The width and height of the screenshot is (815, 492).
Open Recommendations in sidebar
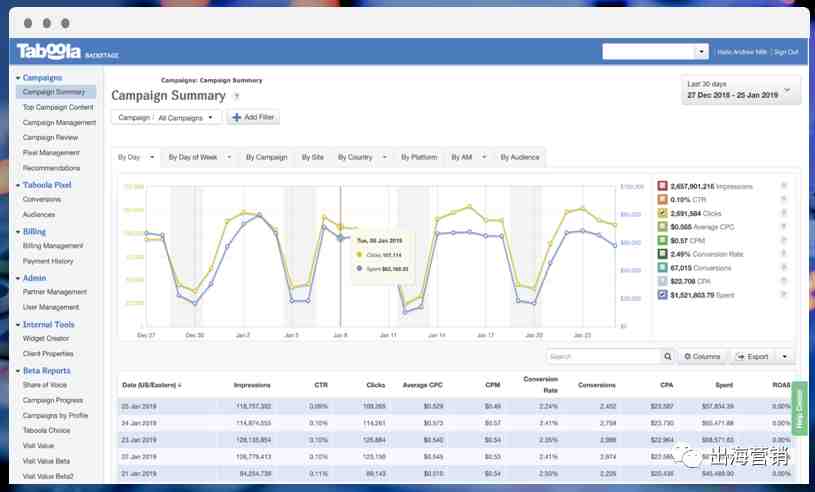pos(51,168)
